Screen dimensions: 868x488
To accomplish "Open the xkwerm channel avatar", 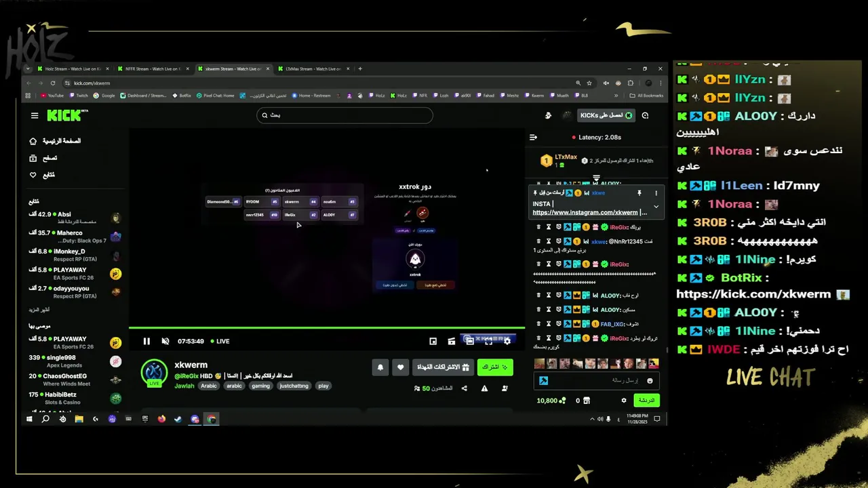I will [x=154, y=373].
